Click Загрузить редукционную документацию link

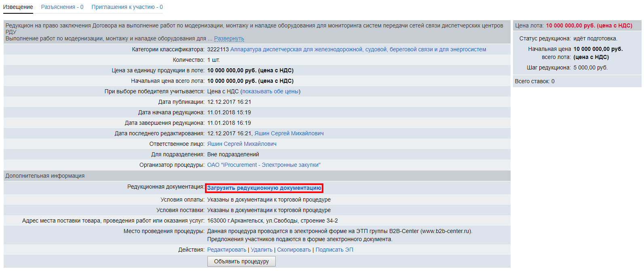tap(264, 188)
